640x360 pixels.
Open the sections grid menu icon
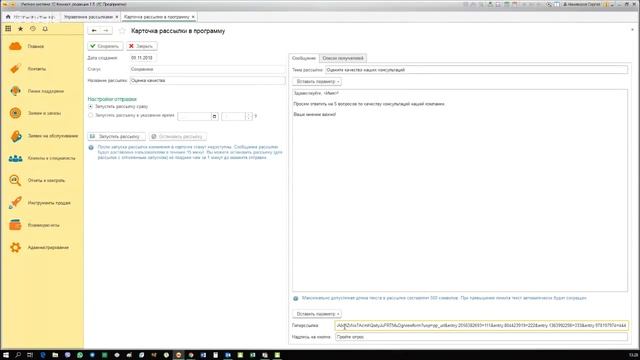coord(8,29)
